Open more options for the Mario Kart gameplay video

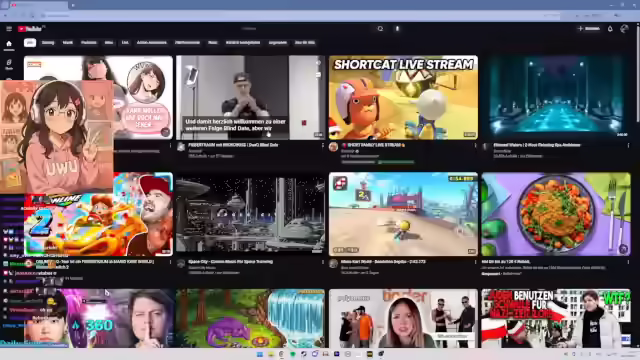[476, 262]
